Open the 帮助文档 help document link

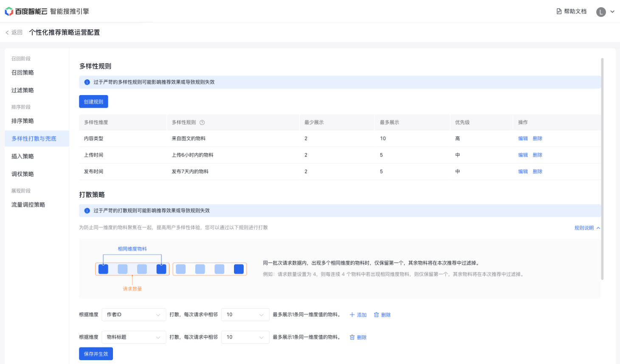[x=572, y=11]
